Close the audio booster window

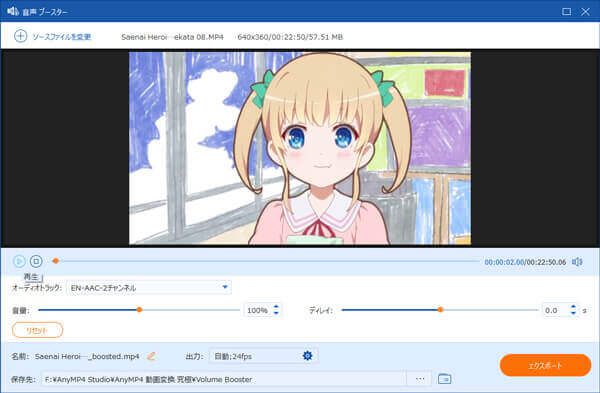(585, 11)
